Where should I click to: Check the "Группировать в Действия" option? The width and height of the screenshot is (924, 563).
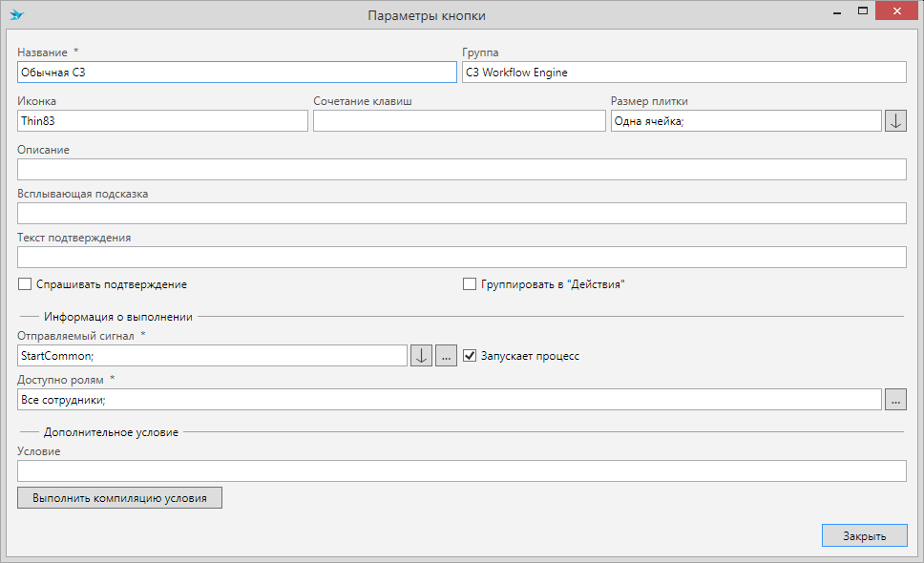click(469, 284)
